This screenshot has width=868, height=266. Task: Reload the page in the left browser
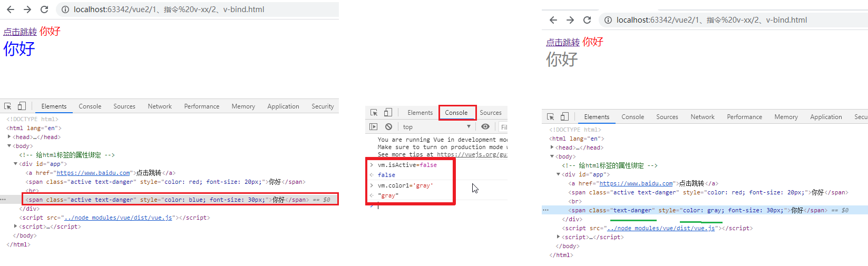pyautogui.click(x=44, y=9)
